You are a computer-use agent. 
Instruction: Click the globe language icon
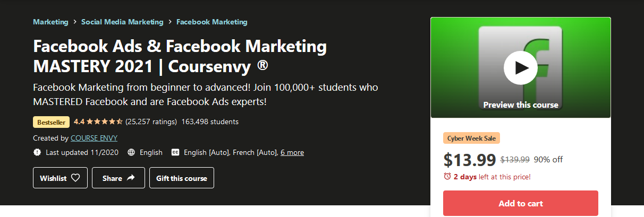(x=131, y=152)
